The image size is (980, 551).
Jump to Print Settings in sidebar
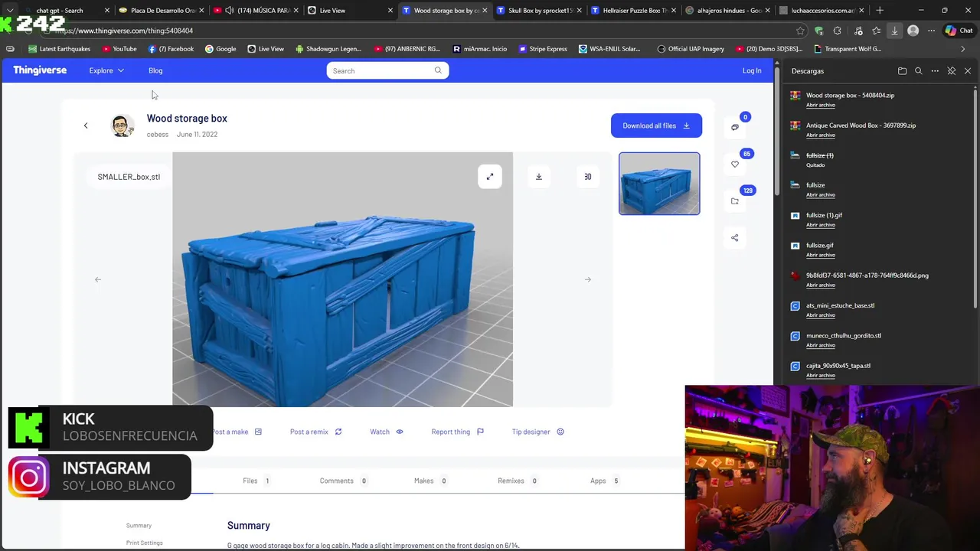click(145, 543)
